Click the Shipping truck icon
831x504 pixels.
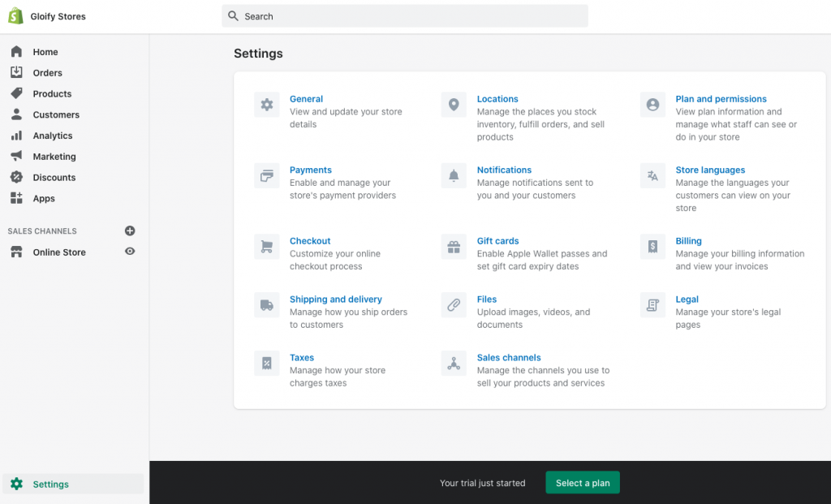[266, 304]
